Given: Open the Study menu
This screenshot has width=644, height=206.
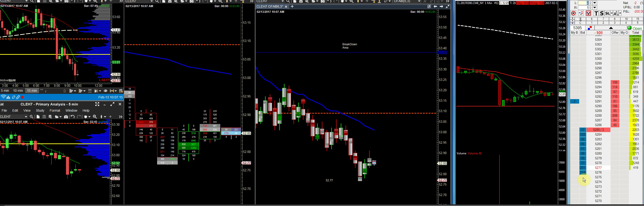Looking at the screenshot, I should pyautogui.click(x=40, y=110).
